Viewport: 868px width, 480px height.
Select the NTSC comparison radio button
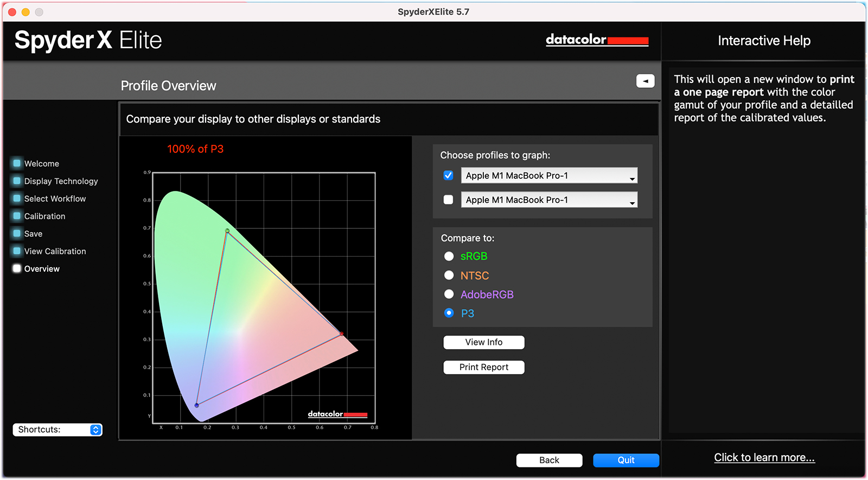[x=449, y=275]
